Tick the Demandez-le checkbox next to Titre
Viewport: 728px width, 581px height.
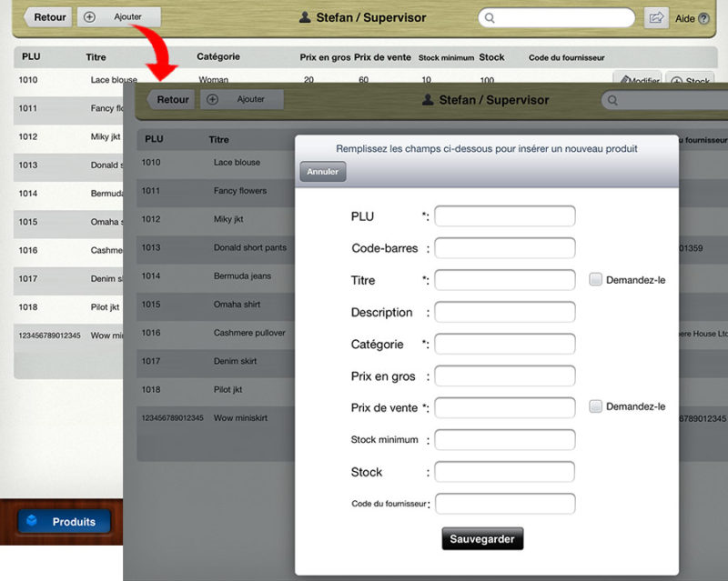click(595, 280)
